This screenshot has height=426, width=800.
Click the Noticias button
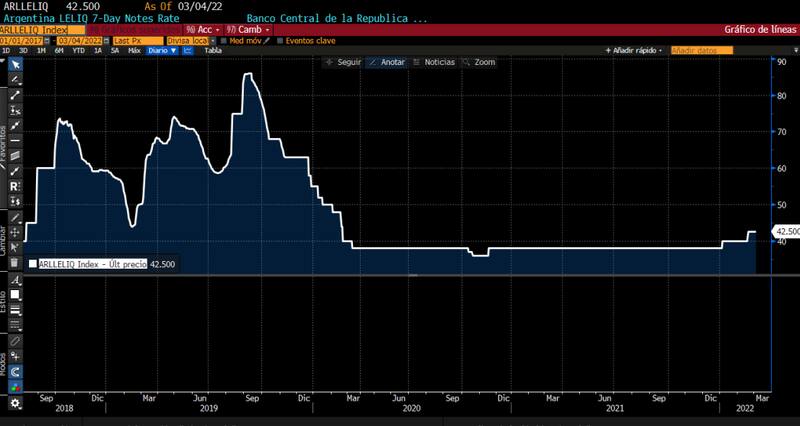click(434, 62)
